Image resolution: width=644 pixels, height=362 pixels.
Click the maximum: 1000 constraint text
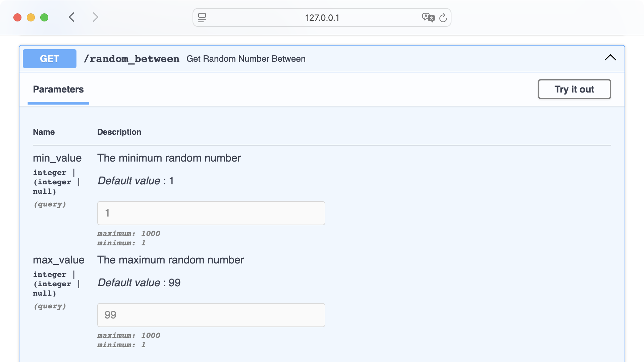pyautogui.click(x=129, y=234)
